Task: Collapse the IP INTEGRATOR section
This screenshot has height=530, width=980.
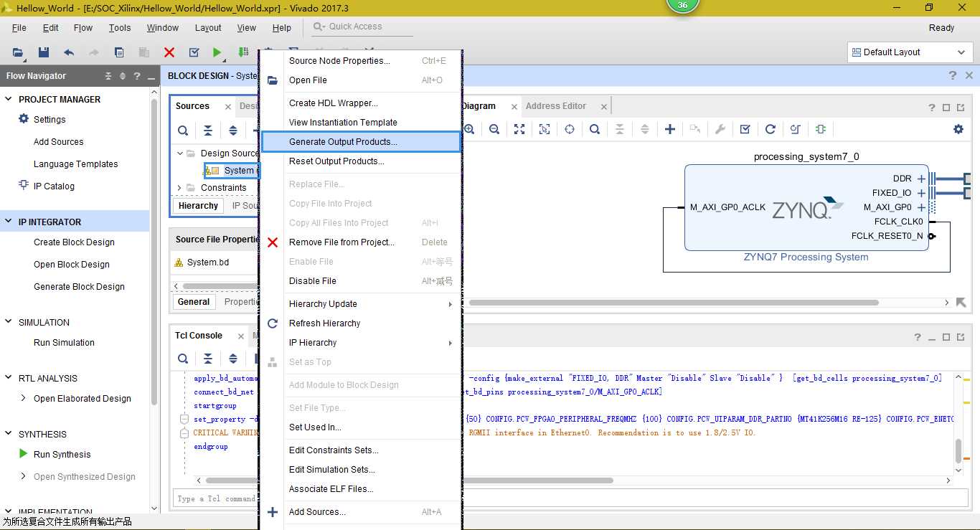Action: click(9, 222)
